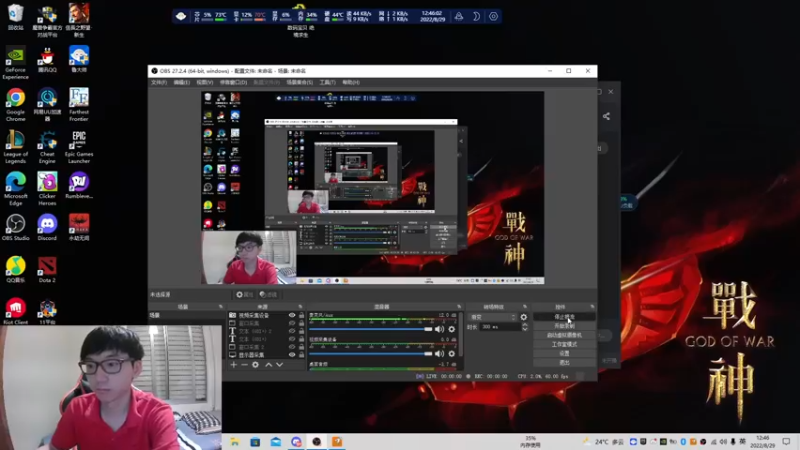This screenshot has height=450, width=800.
Task: Open the Recycle Bin desktop icon
Action: (x=15, y=17)
